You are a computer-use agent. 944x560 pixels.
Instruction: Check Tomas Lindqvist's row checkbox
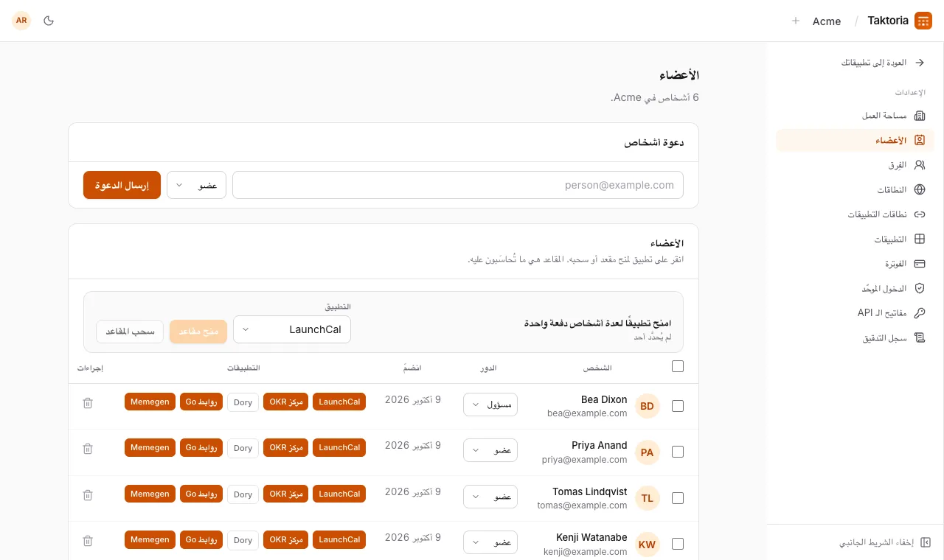coord(678,498)
